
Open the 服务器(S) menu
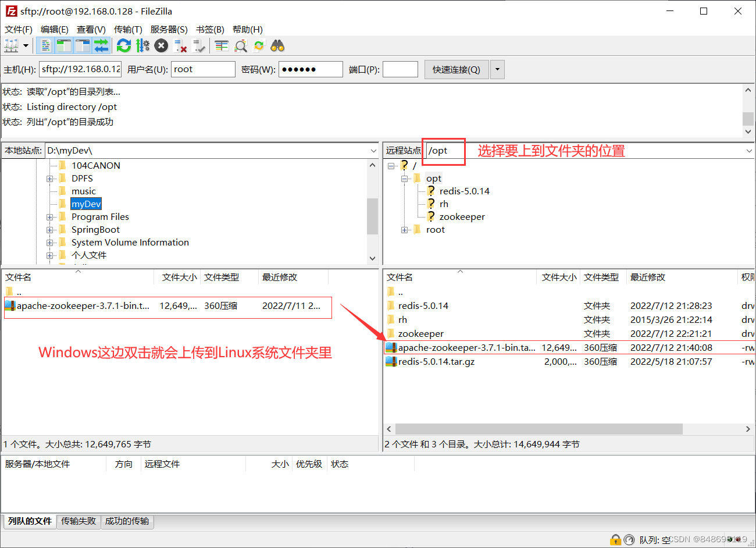point(169,29)
